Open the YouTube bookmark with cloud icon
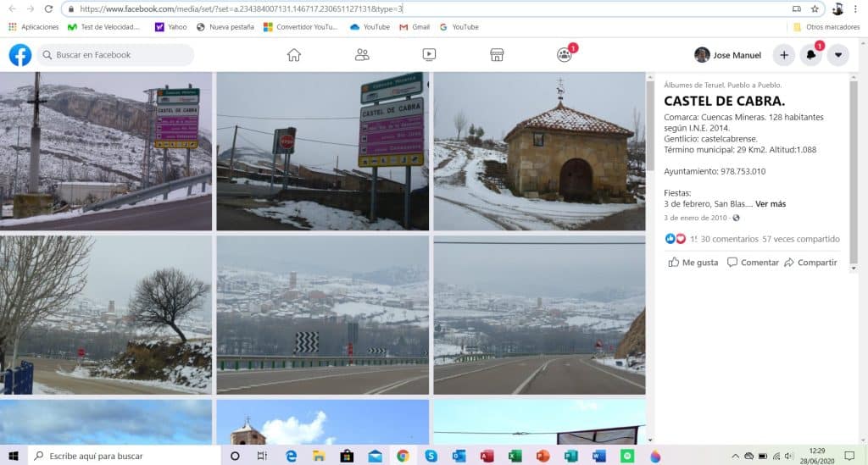Screen dimensions: 868x465 (370, 26)
